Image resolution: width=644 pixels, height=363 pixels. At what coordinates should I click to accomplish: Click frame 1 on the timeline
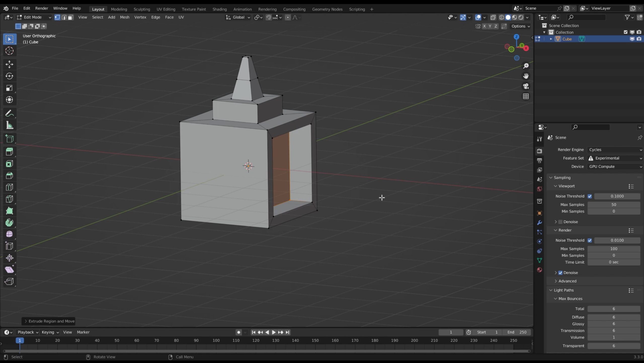click(x=19, y=340)
